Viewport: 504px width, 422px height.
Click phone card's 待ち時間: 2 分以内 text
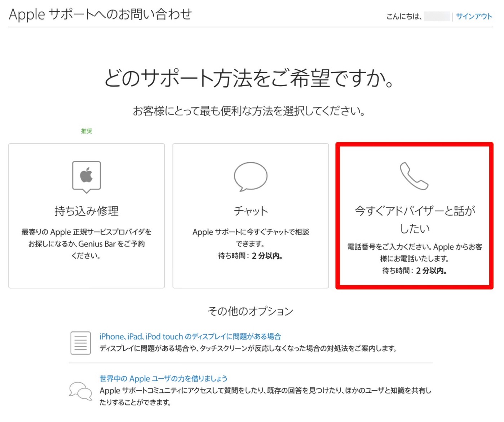415,271
